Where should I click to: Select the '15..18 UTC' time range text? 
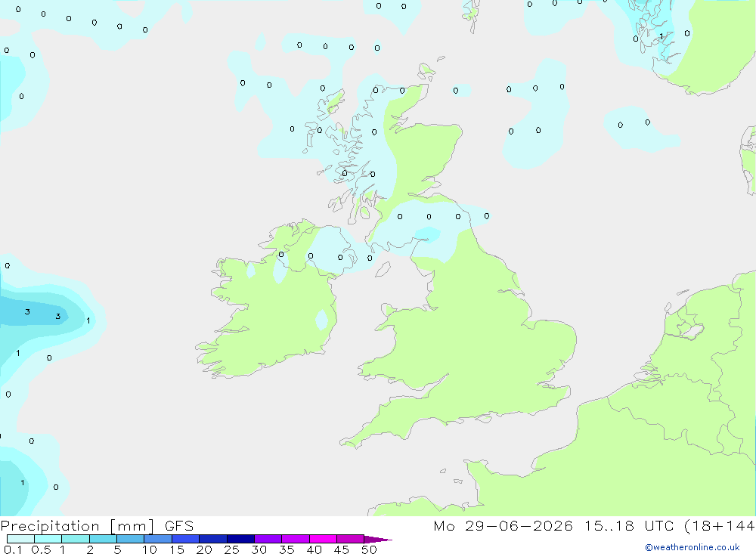point(630,525)
